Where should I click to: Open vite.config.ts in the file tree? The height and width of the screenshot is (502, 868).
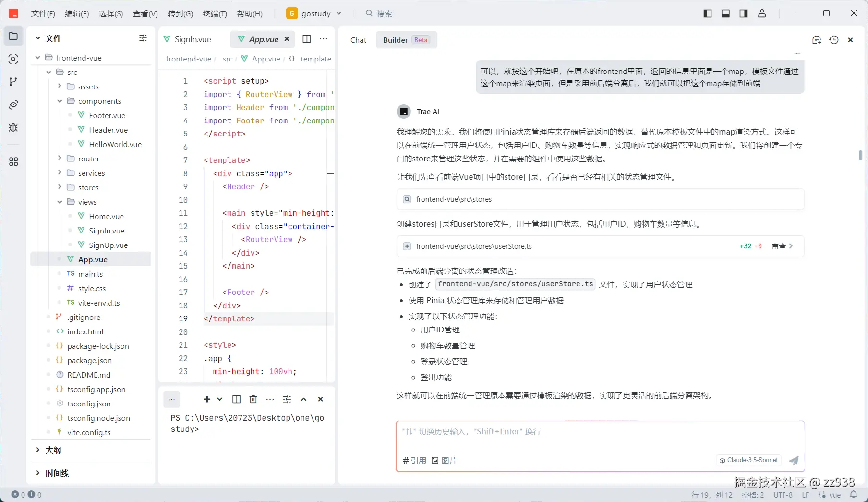point(89,432)
